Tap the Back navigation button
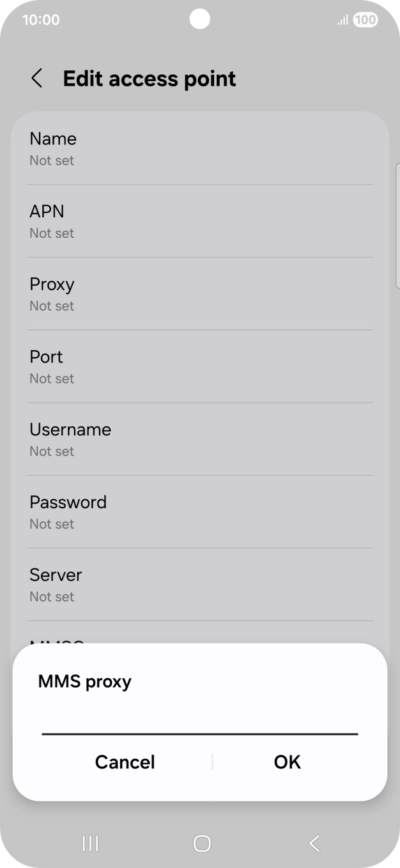 pos(313,843)
